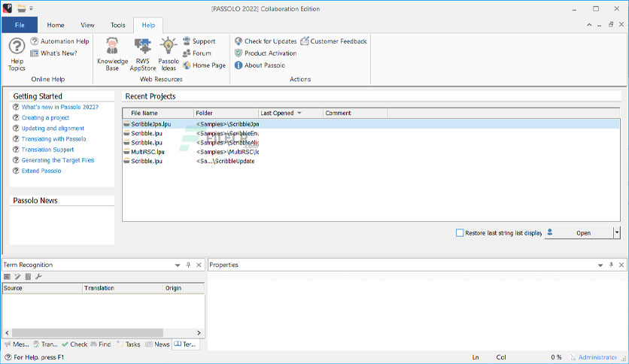The image size is (629, 364).
Task: Click the open folder quick access icon
Action: 21,8
